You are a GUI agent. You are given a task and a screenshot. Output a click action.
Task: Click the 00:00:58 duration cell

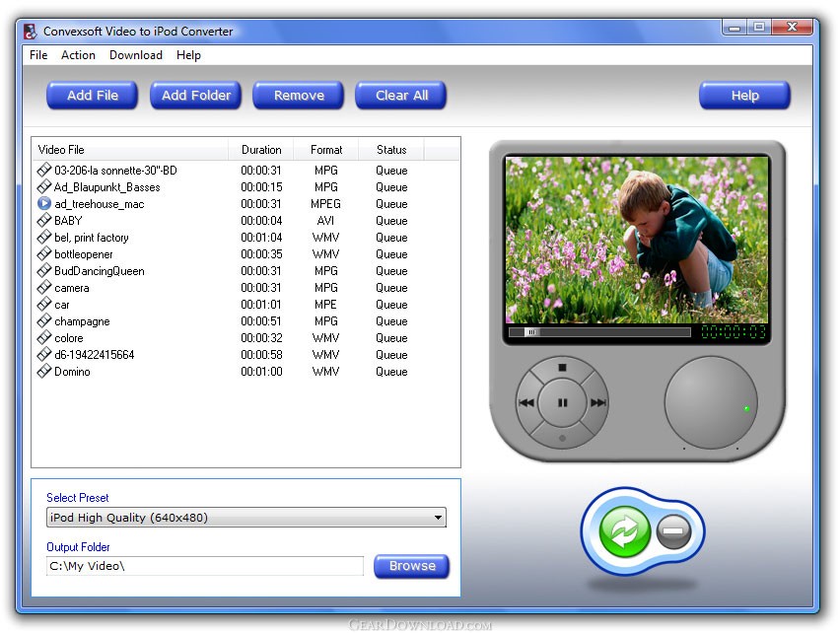(261, 355)
